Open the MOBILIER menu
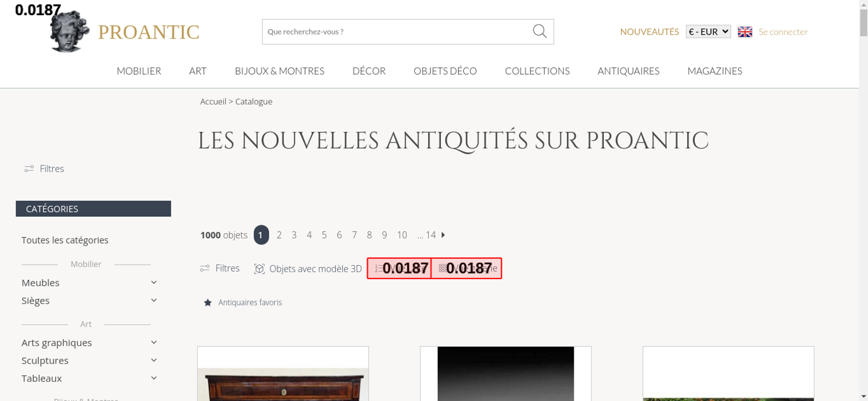868x401 pixels. [x=139, y=71]
